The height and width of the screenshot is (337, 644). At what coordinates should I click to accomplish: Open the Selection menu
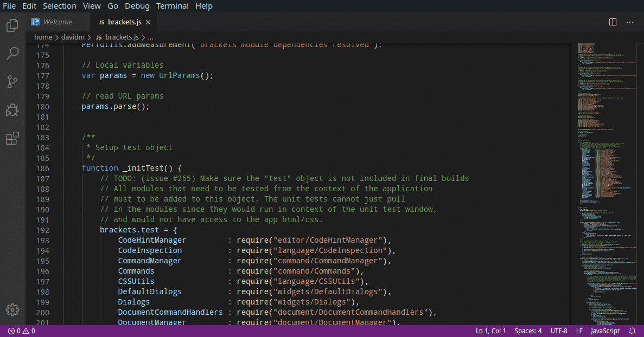tap(60, 6)
